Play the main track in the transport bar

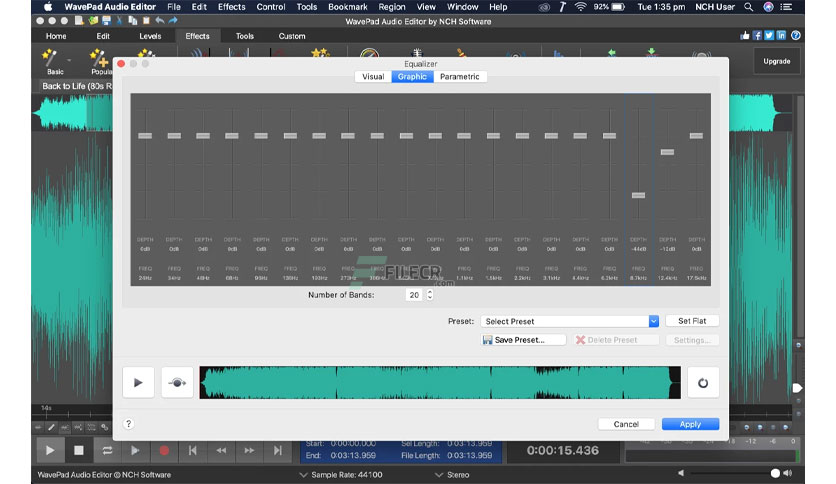(50, 450)
